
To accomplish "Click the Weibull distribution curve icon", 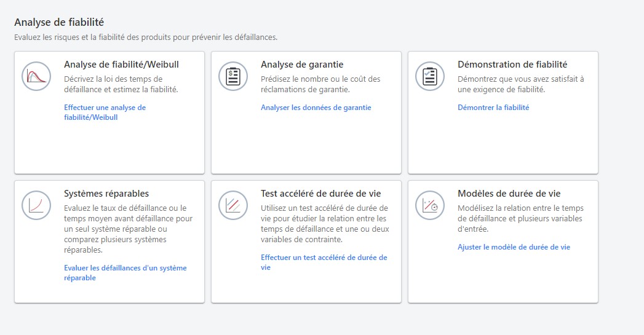I will [x=36, y=76].
